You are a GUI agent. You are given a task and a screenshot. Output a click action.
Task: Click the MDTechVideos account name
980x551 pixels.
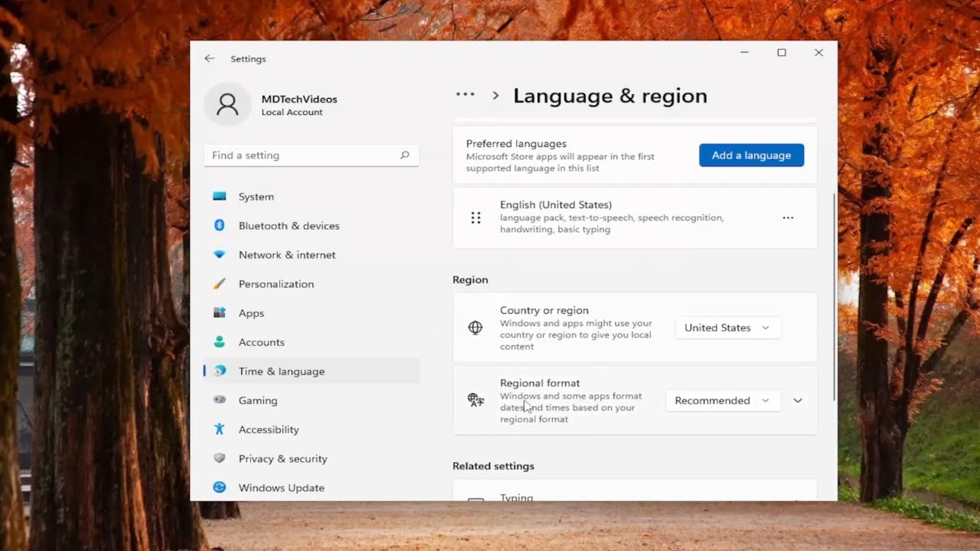tap(299, 99)
